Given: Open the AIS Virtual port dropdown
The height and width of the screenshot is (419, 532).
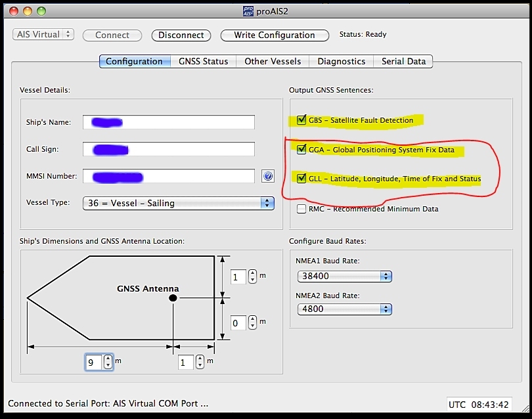Looking at the screenshot, I should [43, 34].
